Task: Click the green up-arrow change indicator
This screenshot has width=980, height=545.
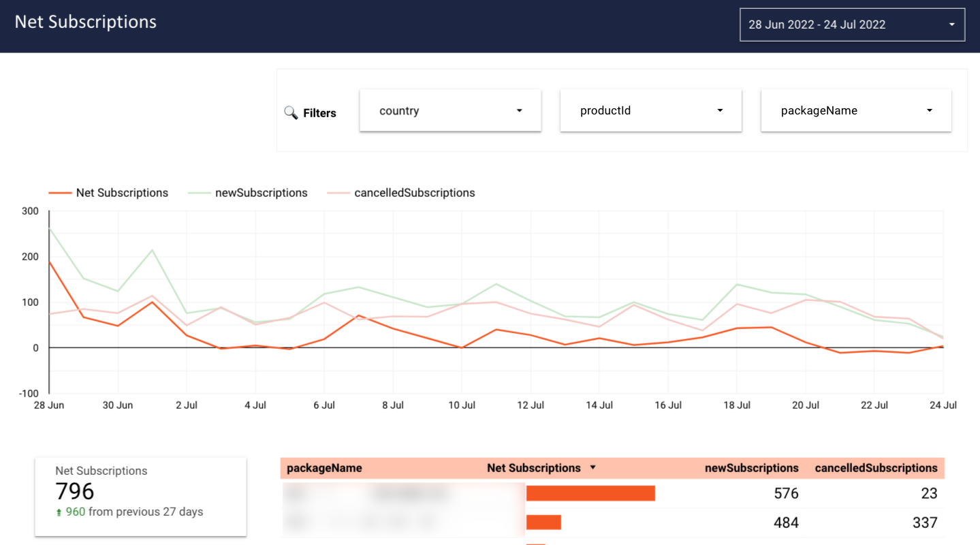Action: (59, 512)
